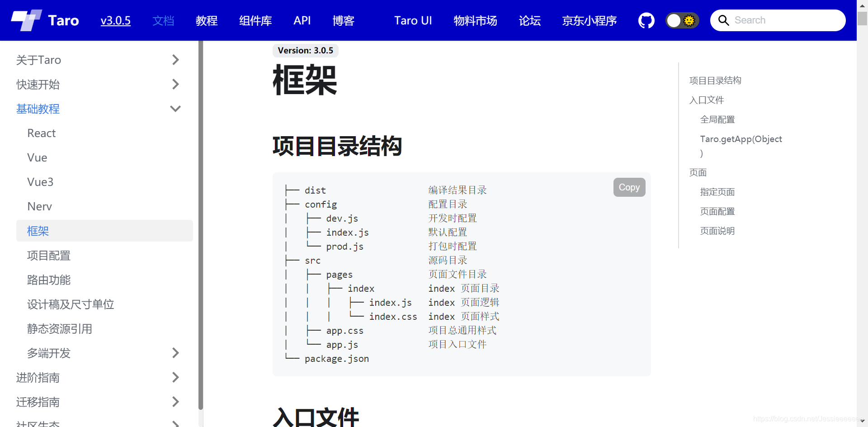This screenshot has height=427, width=868.
Task: Open the Vue sidebar page
Action: (37, 157)
